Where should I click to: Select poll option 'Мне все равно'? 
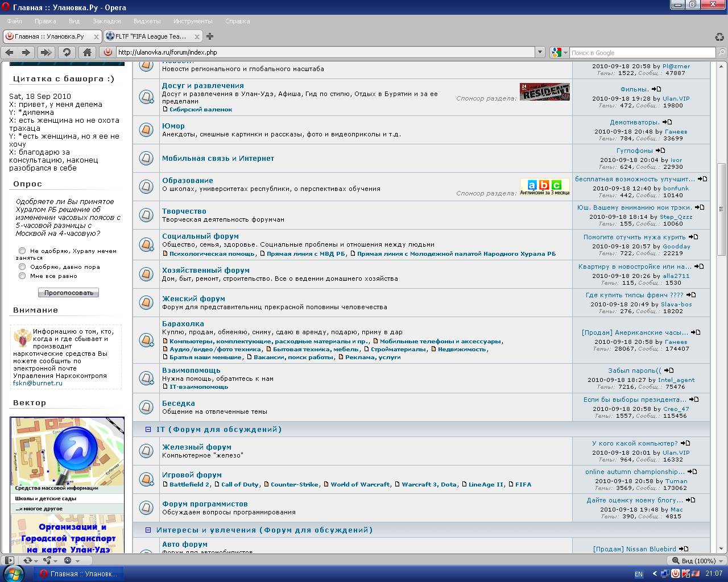22,276
